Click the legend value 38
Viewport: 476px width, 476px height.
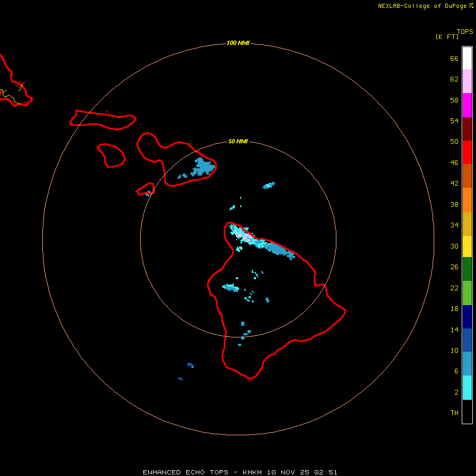tap(454, 204)
